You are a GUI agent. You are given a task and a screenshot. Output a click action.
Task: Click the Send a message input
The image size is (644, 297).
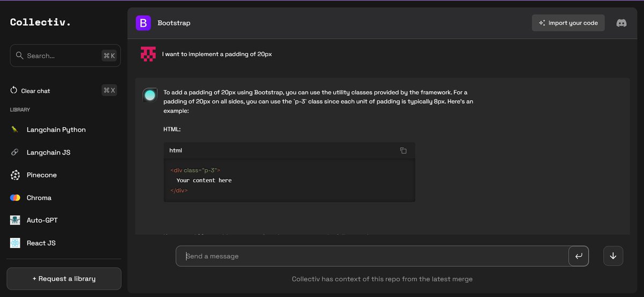point(372,256)
